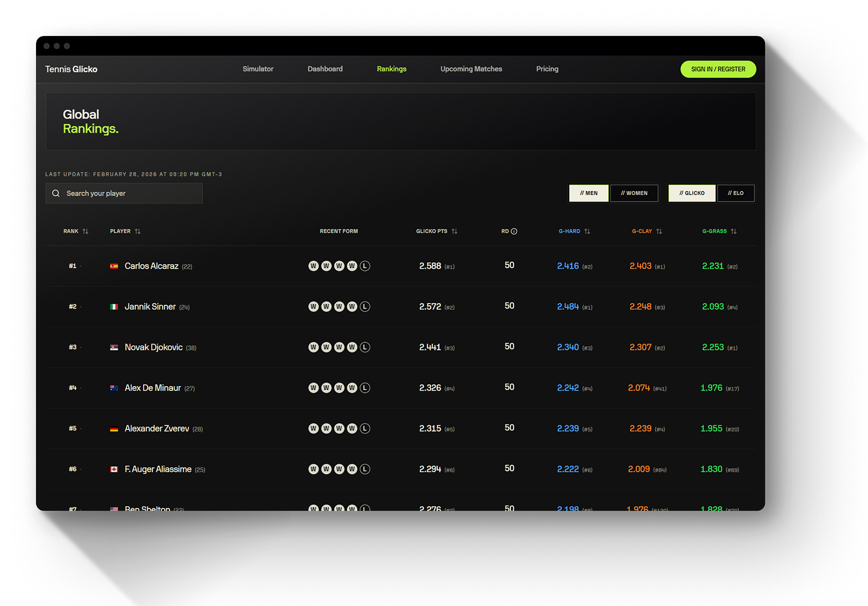Image resolution: width=868 pixels, height=606 pixels.
Task: Focus the Search your player field
Action: pos(124,193)
